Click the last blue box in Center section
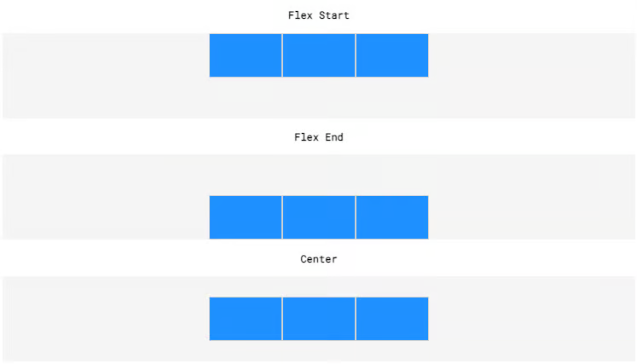The image size is (637, 364). [392, 319]
